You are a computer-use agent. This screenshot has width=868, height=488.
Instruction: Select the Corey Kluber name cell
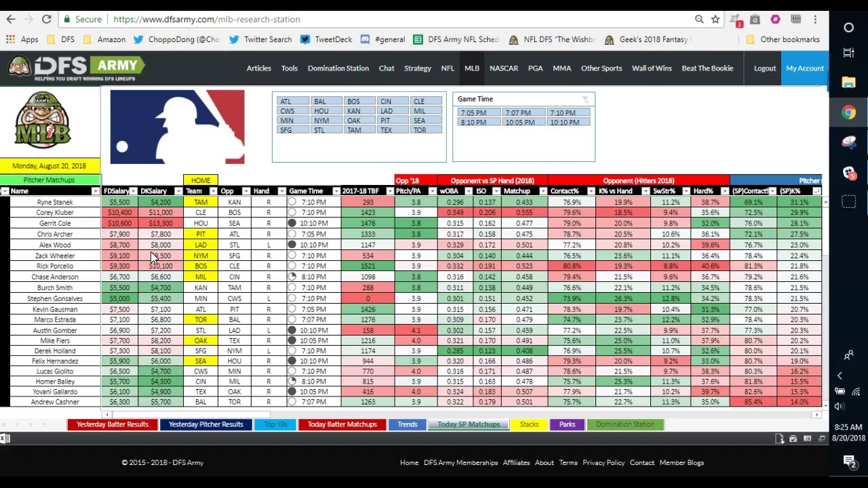(x=54, y=213)
